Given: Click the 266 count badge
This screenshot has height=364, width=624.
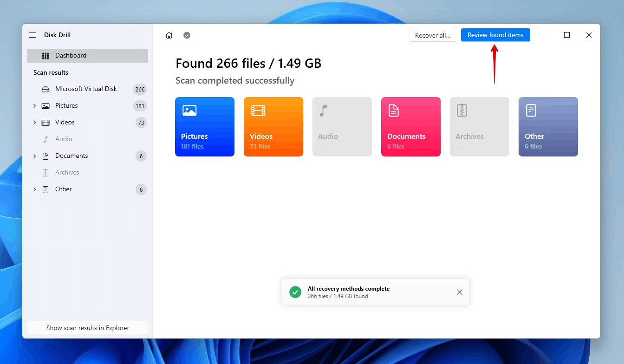Looking at the screenshot, I should pos(140,89).
